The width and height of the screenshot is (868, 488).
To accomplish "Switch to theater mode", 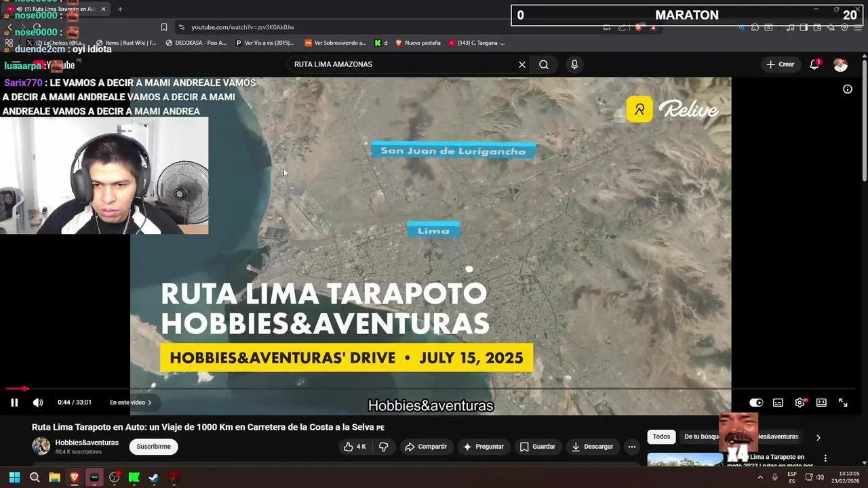I will pos(821,403).
